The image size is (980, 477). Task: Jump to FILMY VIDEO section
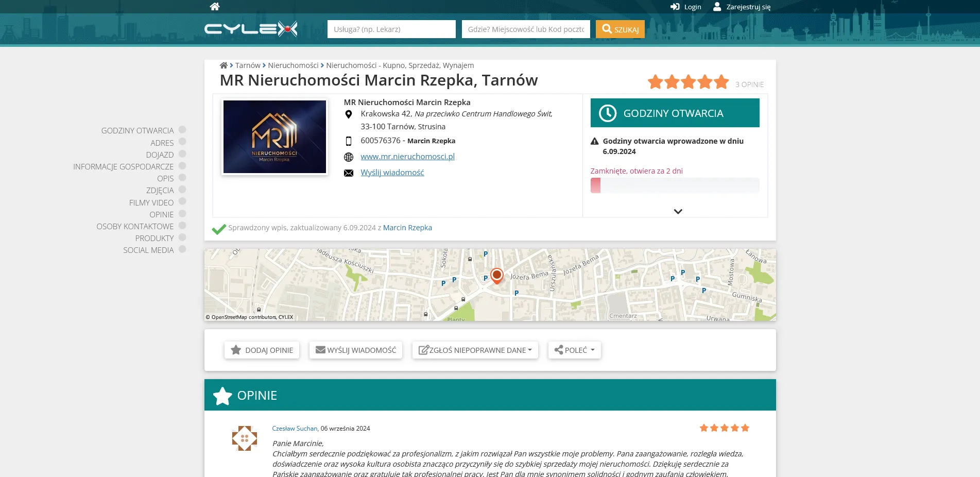pos(151,203)
